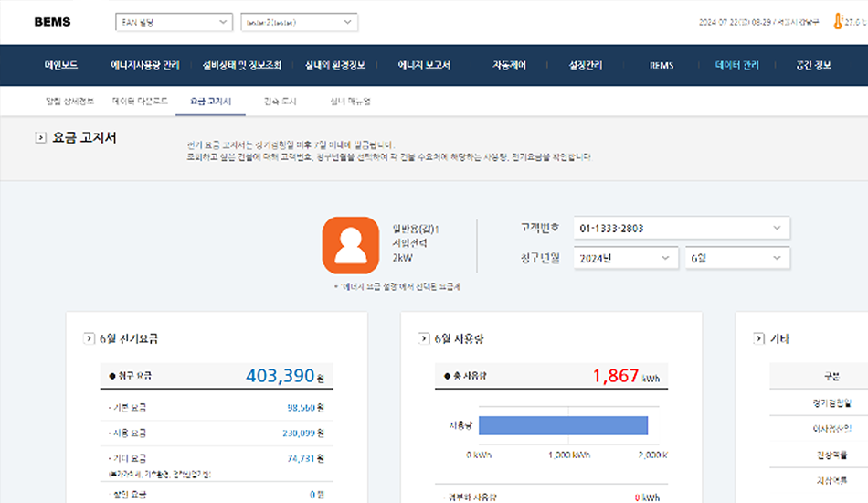Screen dimensions: 868x503
Task: Click the blue usage bar in chart
Action: tap(563, 425)
